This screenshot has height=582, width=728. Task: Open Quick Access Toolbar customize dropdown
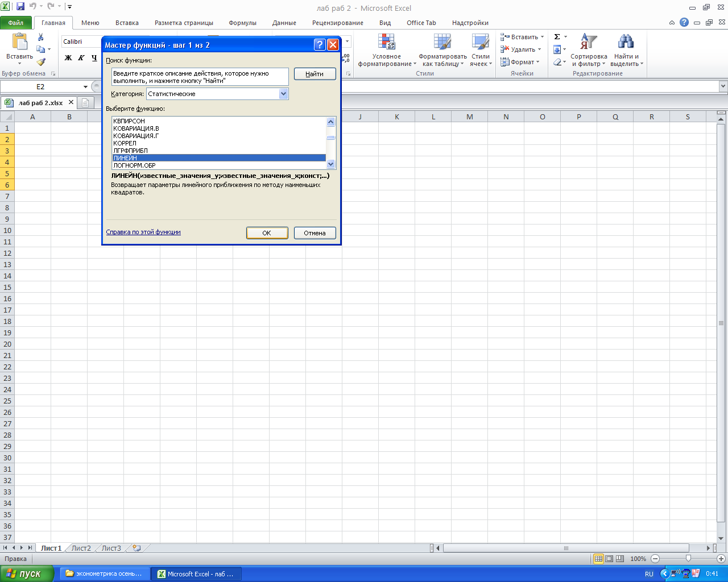point(69,7)
